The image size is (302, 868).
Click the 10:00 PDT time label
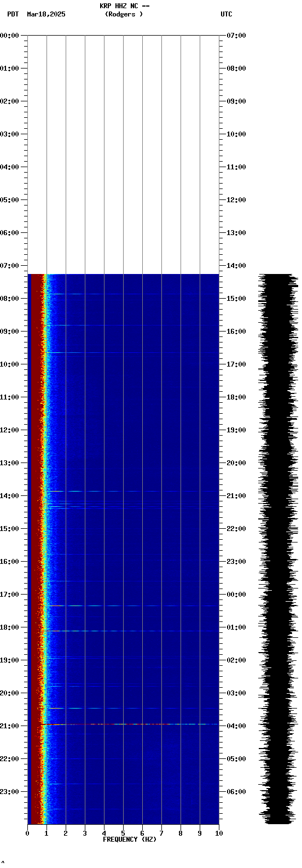[x=10, y=364]
